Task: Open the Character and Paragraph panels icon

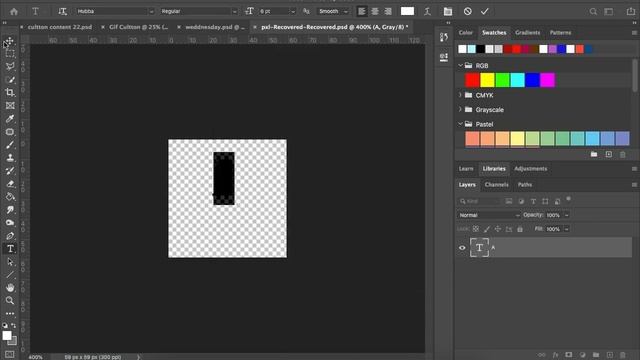Action: [448, 11]
